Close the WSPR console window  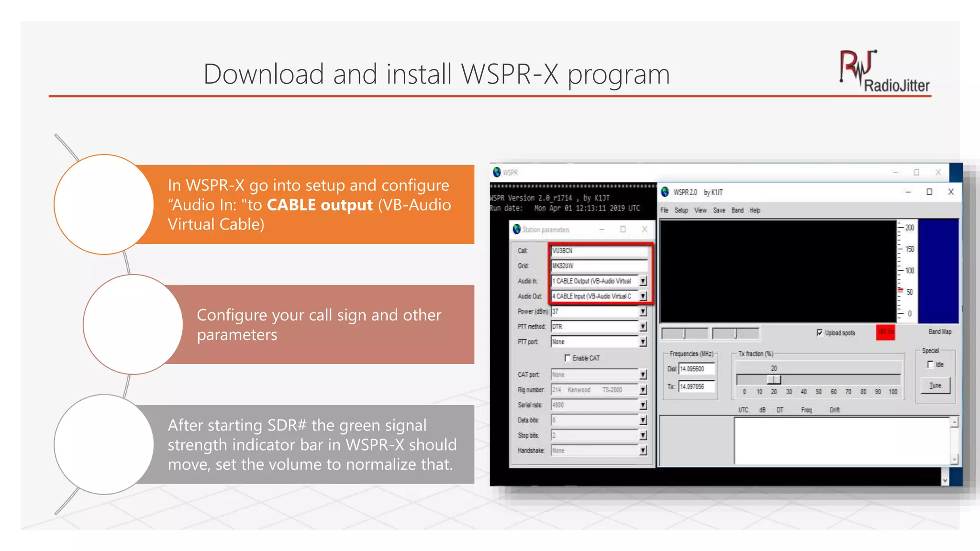[938, 172]
